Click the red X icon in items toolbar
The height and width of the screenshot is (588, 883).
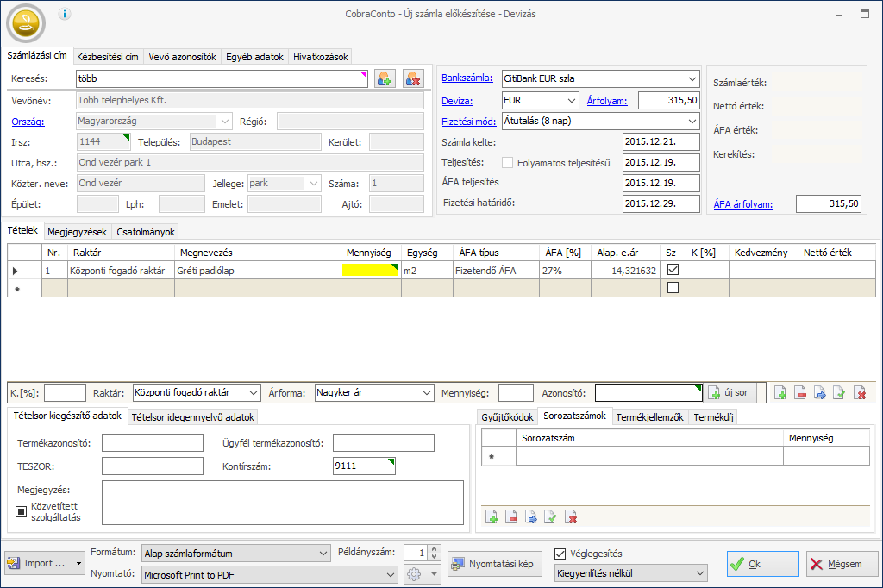point(860,393)
